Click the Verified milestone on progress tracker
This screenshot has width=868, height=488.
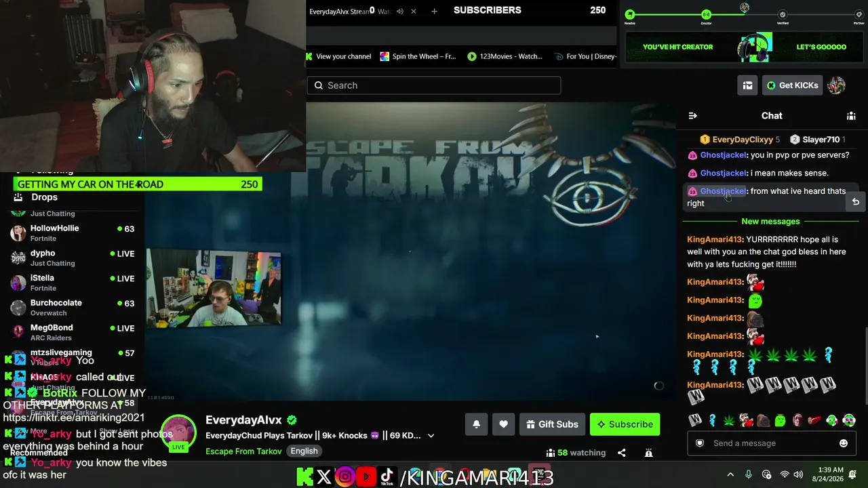tap(783, 15)
